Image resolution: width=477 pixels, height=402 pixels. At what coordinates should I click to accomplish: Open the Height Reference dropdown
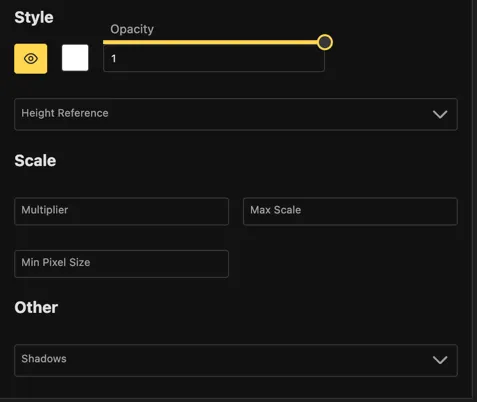click(236, 114)
